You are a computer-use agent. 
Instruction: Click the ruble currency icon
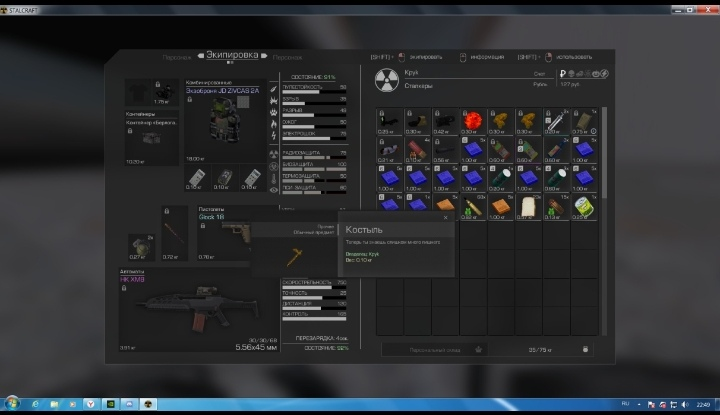pos(563,73)
